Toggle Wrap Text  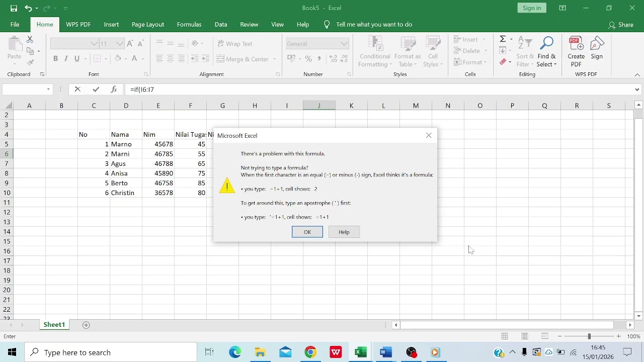pos(235,44)
